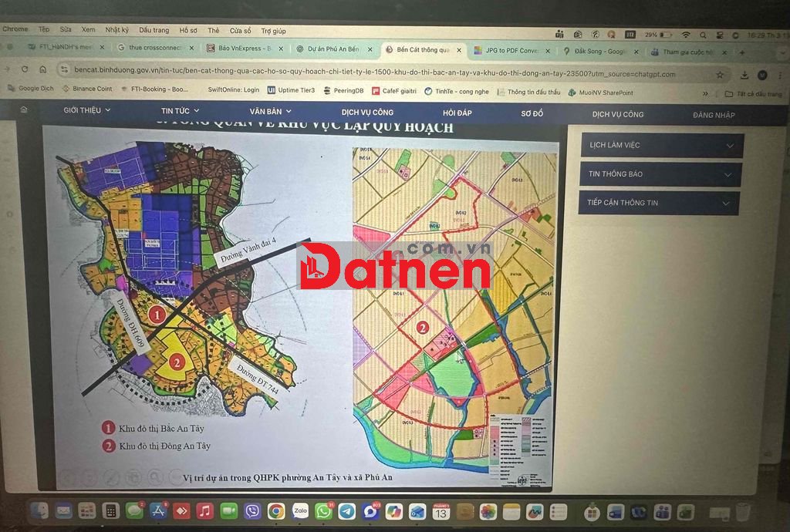Open Zalo from the dock
Screen dimensions: 790x532
tap(300, 510)
